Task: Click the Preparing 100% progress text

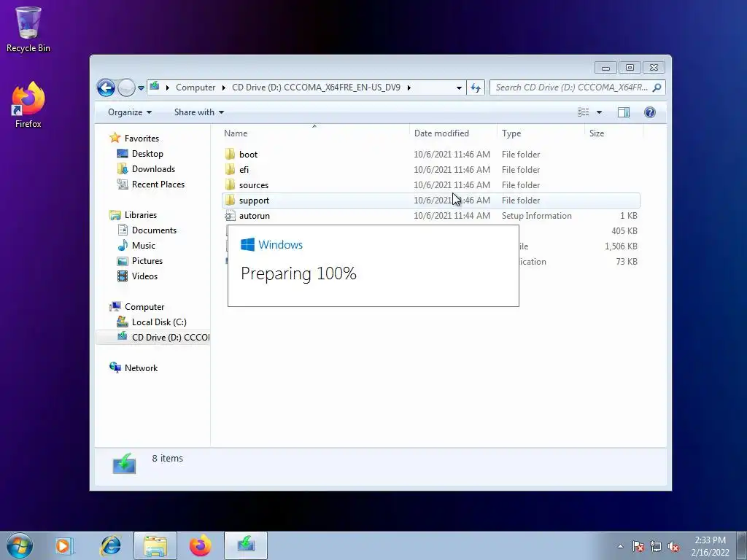Action: click(x=298, y=274)
